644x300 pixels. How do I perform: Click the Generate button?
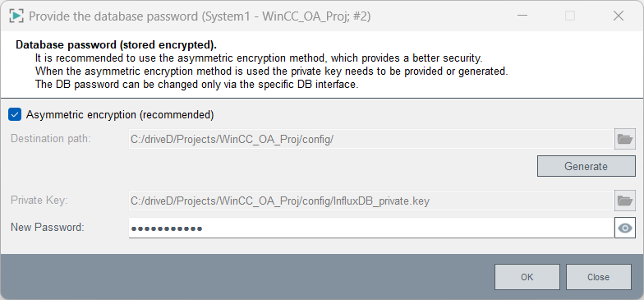[586, 166]
